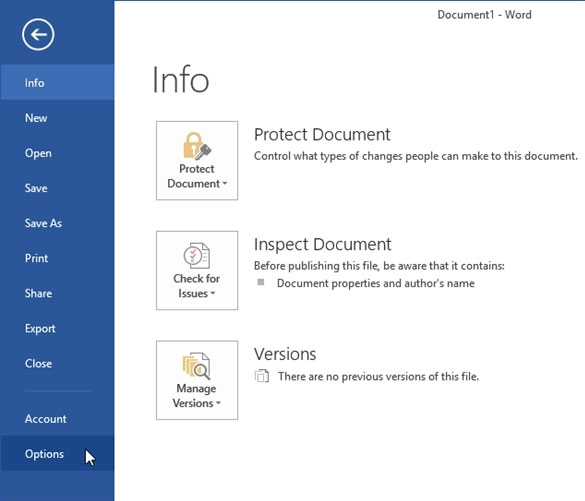Click 'Before publishing this file' text
Viewport: 585px width, 501px height.
[379, 266]
